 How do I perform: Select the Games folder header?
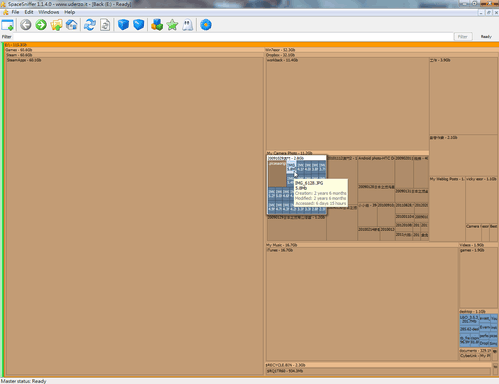[x=134, y=50]
